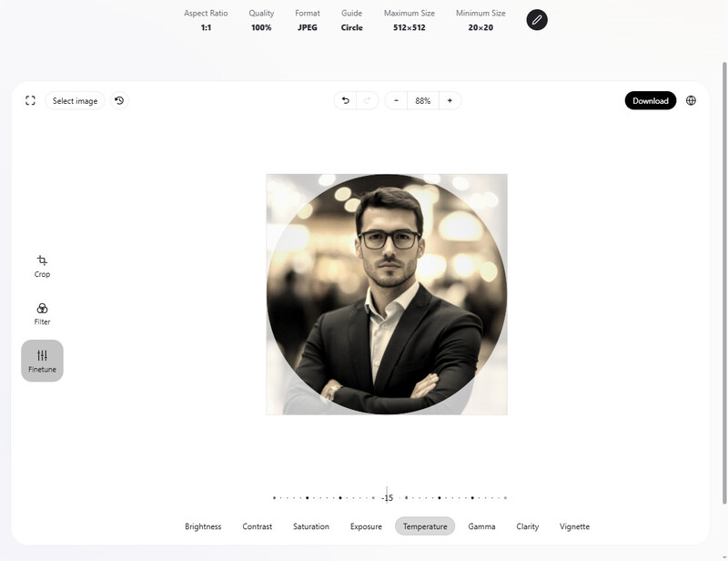Viewport: 728px width, 561px height.
Task: Switch to the Vignette adjustment
Action: [574, 526]
